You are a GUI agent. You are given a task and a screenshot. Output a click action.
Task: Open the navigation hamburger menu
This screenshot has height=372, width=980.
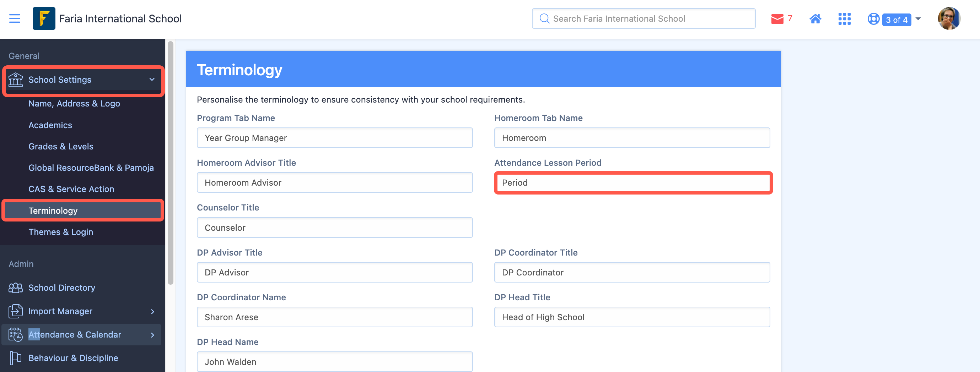[x=15, y=18]
